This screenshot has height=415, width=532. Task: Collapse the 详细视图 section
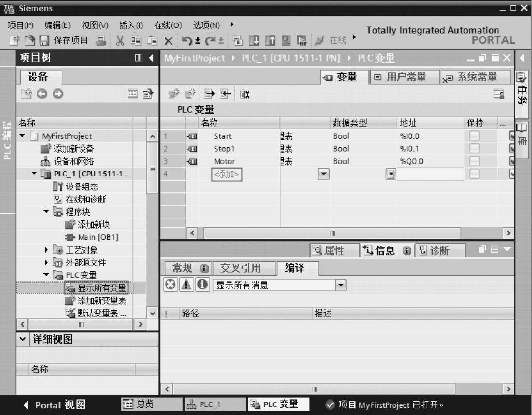(23, 339)
